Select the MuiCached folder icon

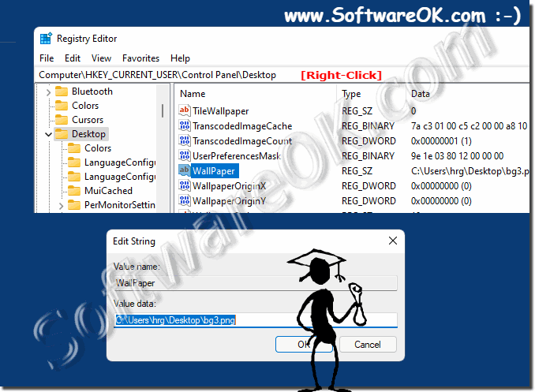(x=74, y=191)
